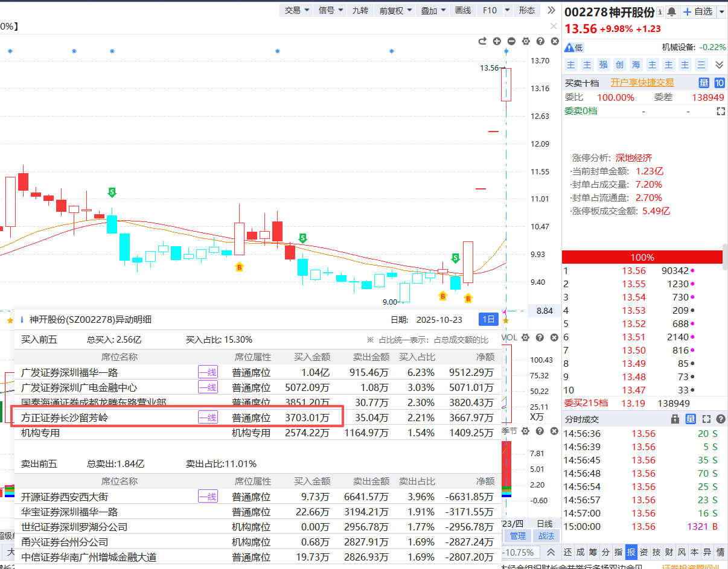
Task: Click the VOL indicator settings gear
Action: pyautogui.click(x=525, y=337)
